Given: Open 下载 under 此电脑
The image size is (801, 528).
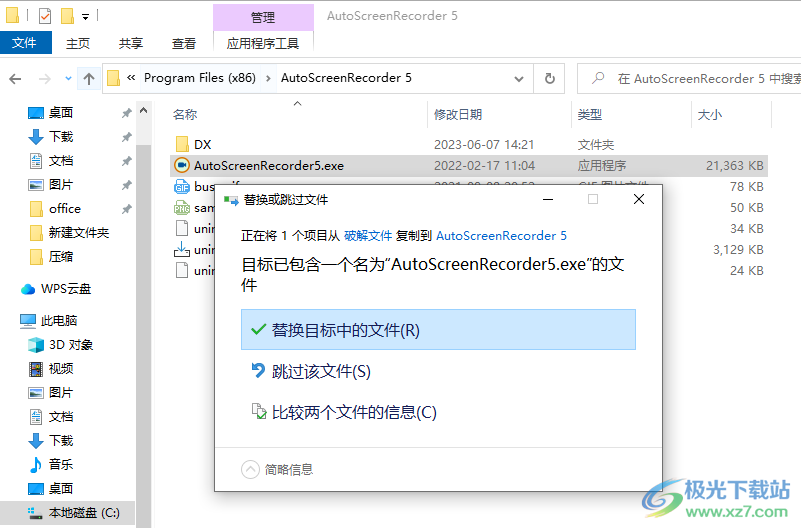Looking at the screenshot, I should pos(61,440).
